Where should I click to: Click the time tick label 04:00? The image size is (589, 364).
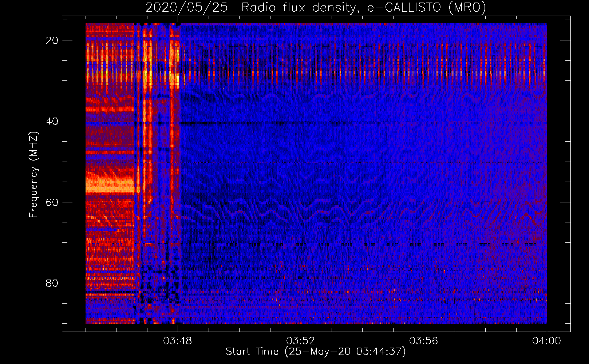click(x=547, y=341)
